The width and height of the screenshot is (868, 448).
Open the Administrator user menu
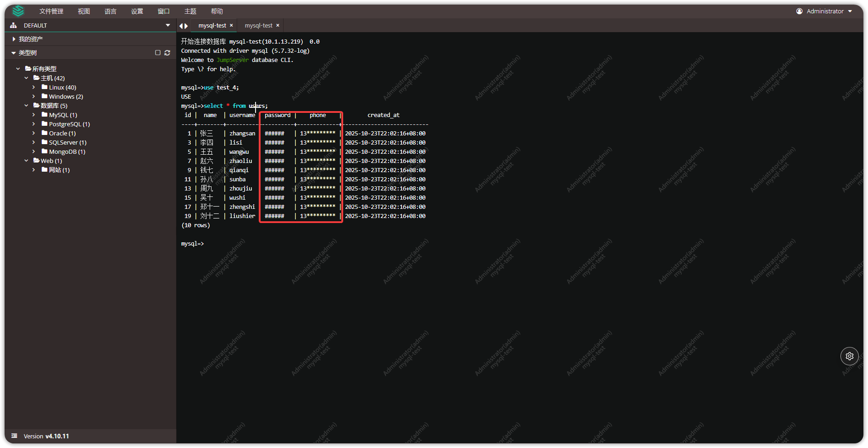824,11
